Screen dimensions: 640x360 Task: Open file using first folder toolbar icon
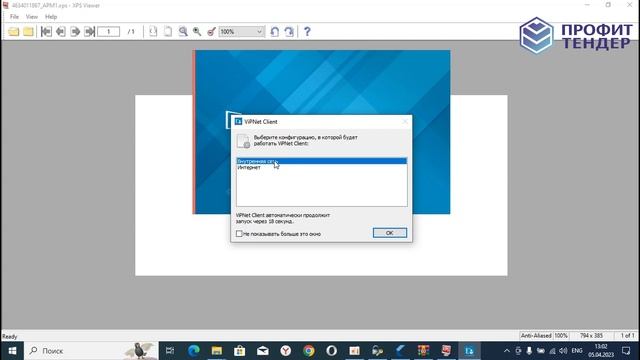pos(13,31)
